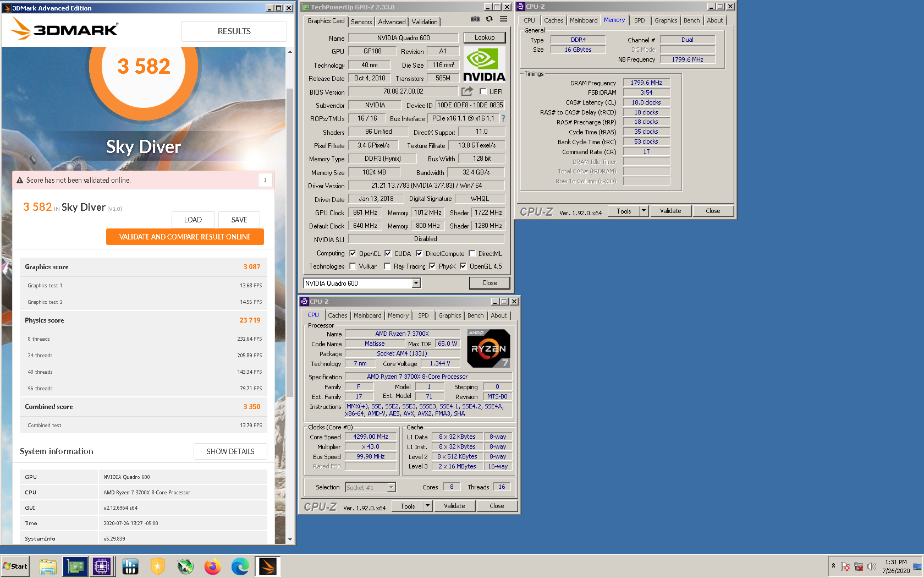Open the GPU-Z hamburger menu icon
The height and width of the screenshot is (578, 924).
click(503, 19)
